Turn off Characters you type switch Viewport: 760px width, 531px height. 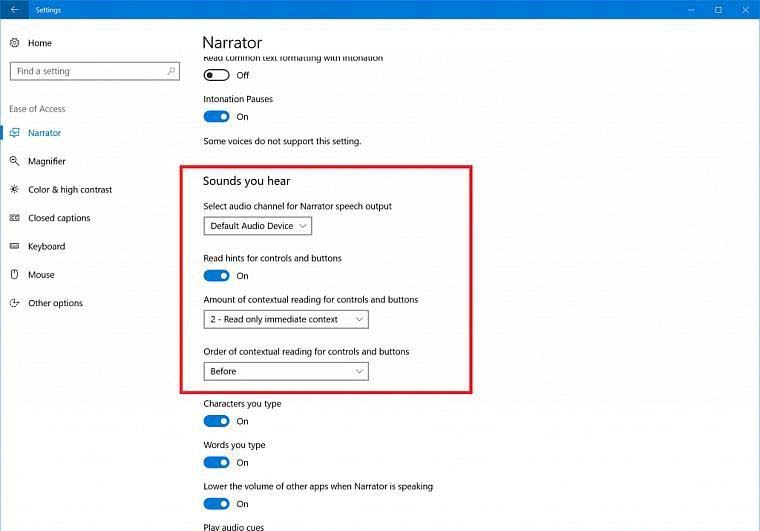tap(216, 421)
